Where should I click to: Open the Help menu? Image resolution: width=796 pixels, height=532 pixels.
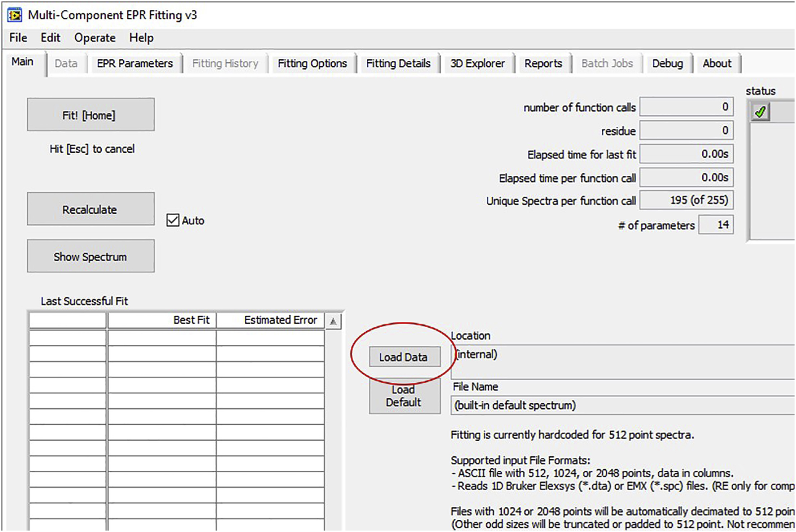click(x=141, y=37)
